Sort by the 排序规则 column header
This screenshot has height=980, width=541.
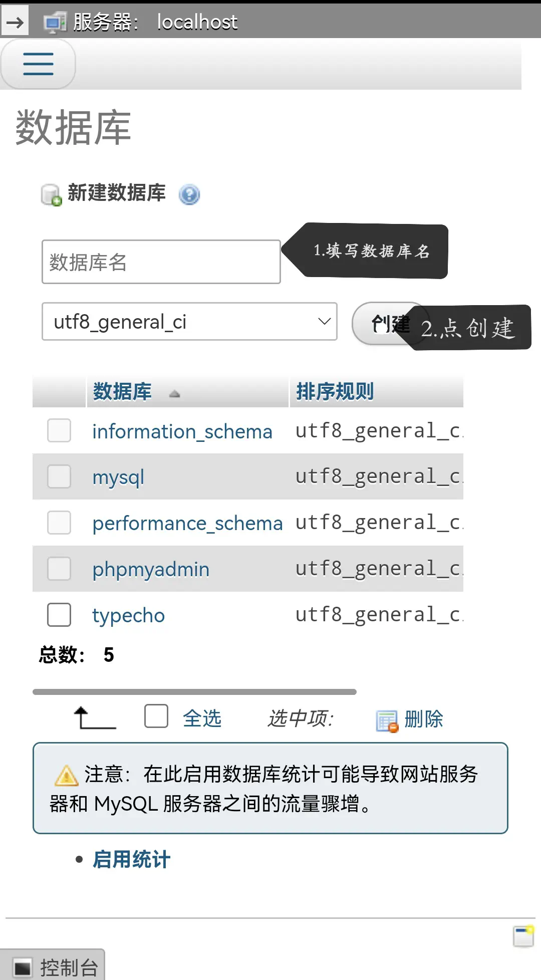(335, 392)
